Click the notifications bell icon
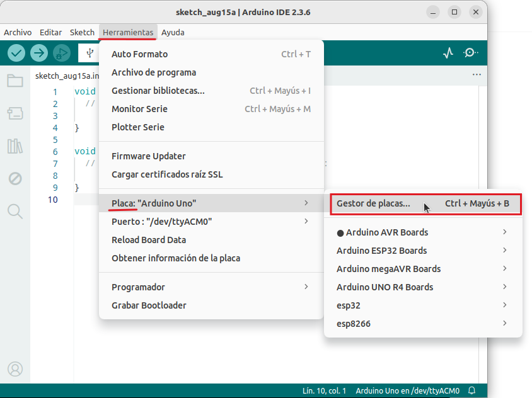This screenshot has width=532, height=398. 471,390
